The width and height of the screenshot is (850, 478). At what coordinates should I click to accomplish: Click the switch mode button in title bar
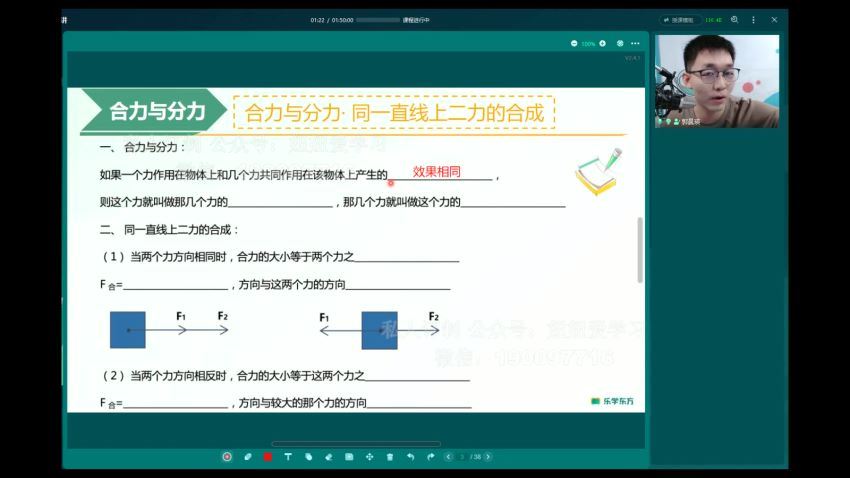pyautogui.click(x=680, y=20)
